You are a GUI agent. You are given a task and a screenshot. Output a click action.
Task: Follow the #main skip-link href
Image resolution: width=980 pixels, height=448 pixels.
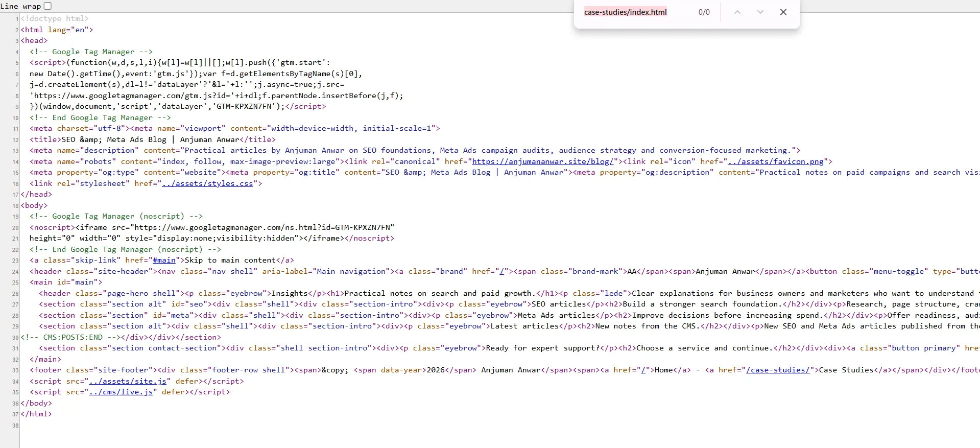[164, 260]
